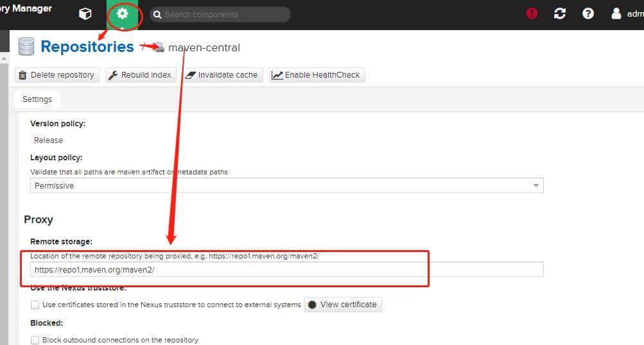Click the Delete repository button
This screenshot has width=644, height=345.
pos(57,75)
